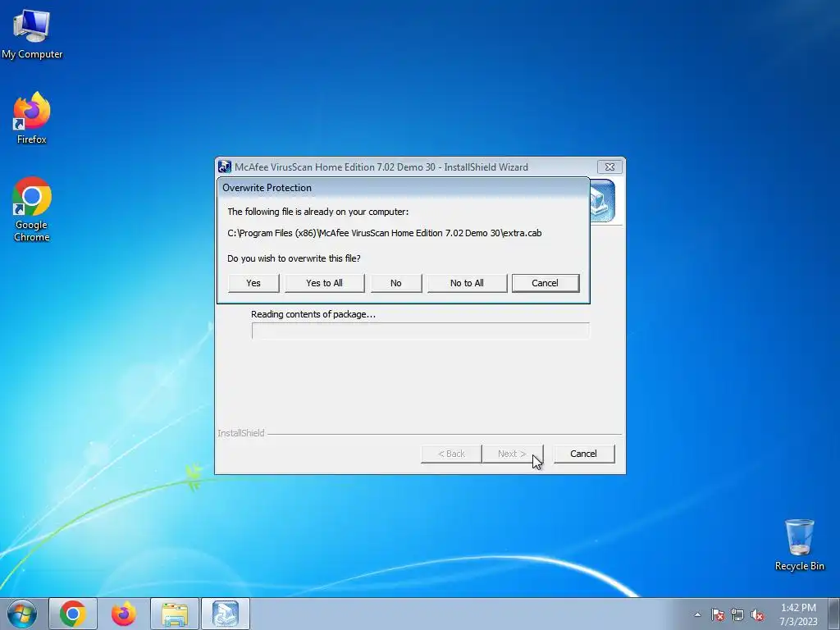The image size is (840, 630).
Task: Click No in Overwrite Protection
Action: (396, 283)
